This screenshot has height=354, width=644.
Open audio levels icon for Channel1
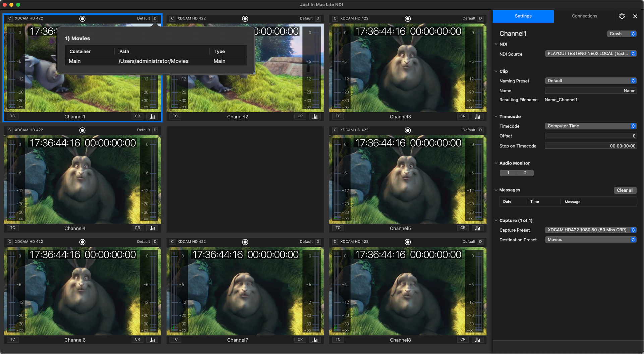click(x=152, y=116)
